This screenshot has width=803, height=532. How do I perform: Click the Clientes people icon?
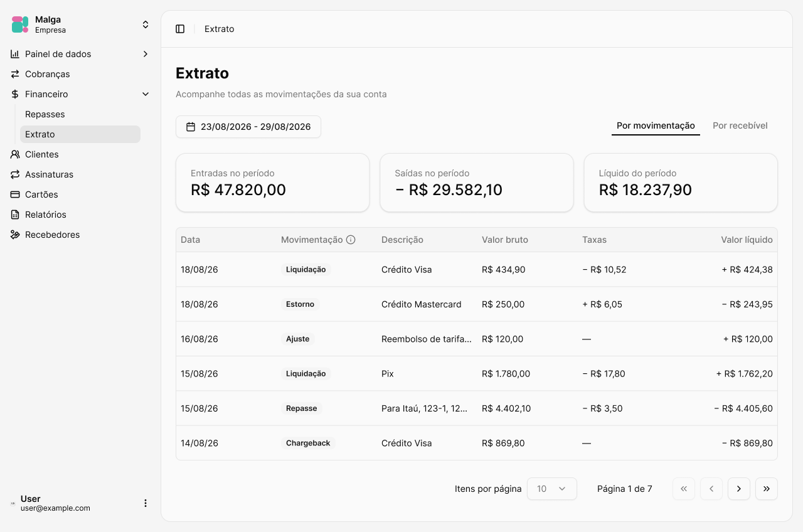pos(15,154)
